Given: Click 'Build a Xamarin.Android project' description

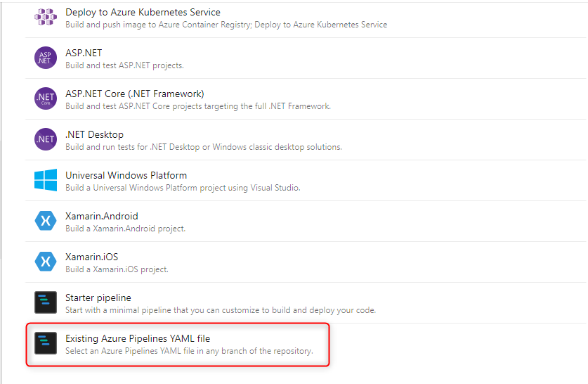Looking at the screenshot, I should pos(125,229).
